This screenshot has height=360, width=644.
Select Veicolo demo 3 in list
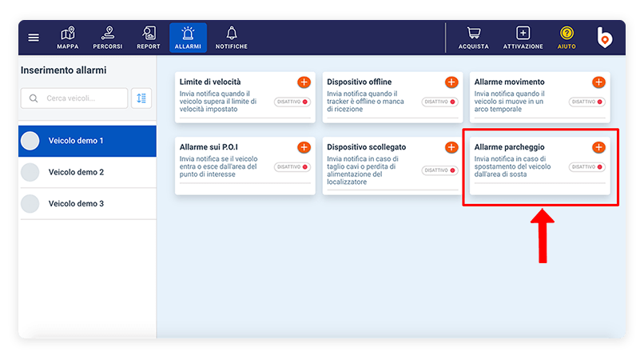click(76, 204)
